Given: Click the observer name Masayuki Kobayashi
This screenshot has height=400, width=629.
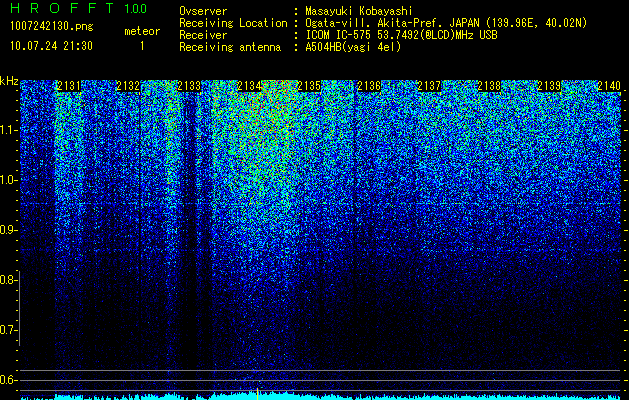Looking at the screenshot, I should tap(359, 11).
